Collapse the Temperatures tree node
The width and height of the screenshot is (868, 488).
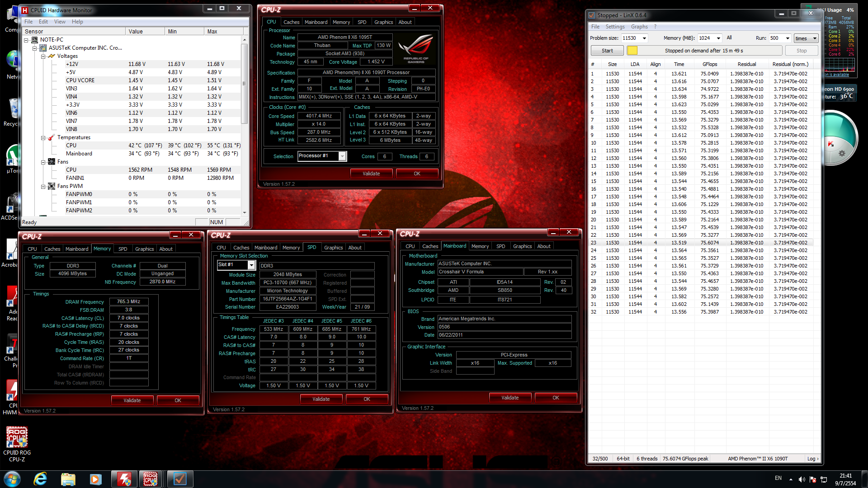(x=43, y=138)
